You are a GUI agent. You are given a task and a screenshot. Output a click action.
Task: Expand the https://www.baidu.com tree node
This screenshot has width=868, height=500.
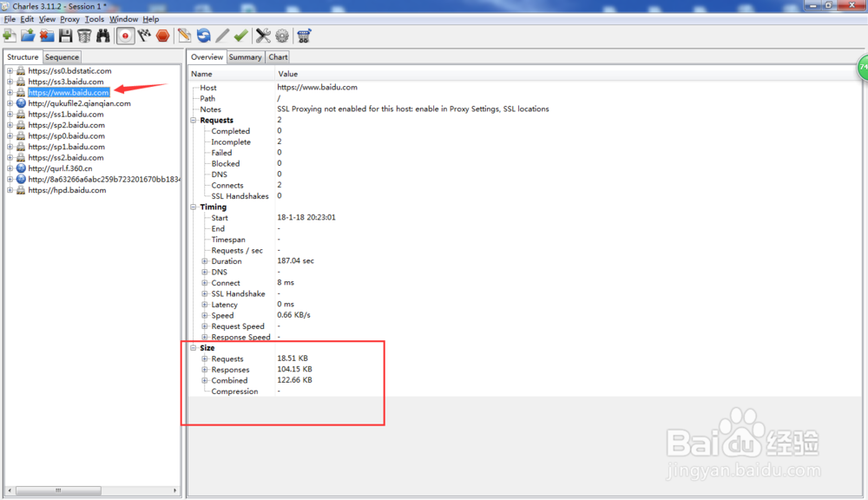coord(10,93)
